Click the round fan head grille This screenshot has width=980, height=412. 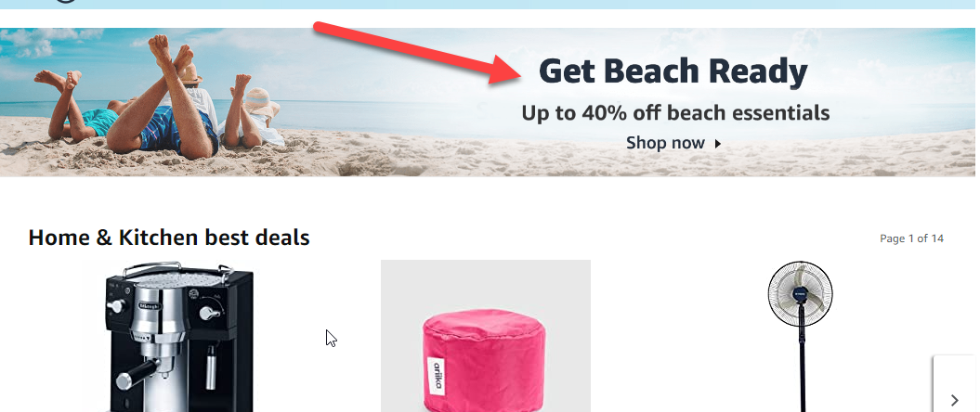click(800, 293)
